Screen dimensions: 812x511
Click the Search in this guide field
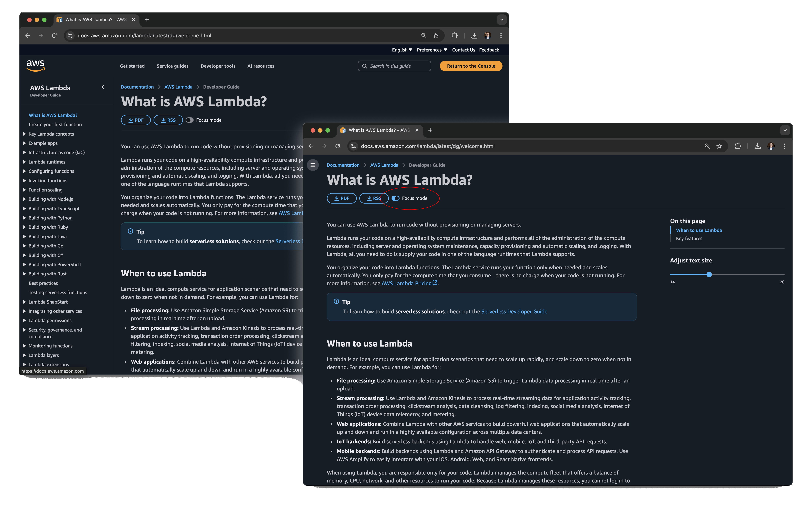coord(394,66)
